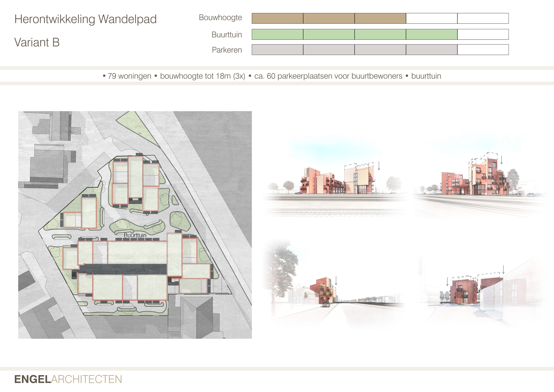The height and width of the screenshot is (392, 554).
Task: Click the second grey Parkeren bar segment
Action: click(x=329, y=49)
